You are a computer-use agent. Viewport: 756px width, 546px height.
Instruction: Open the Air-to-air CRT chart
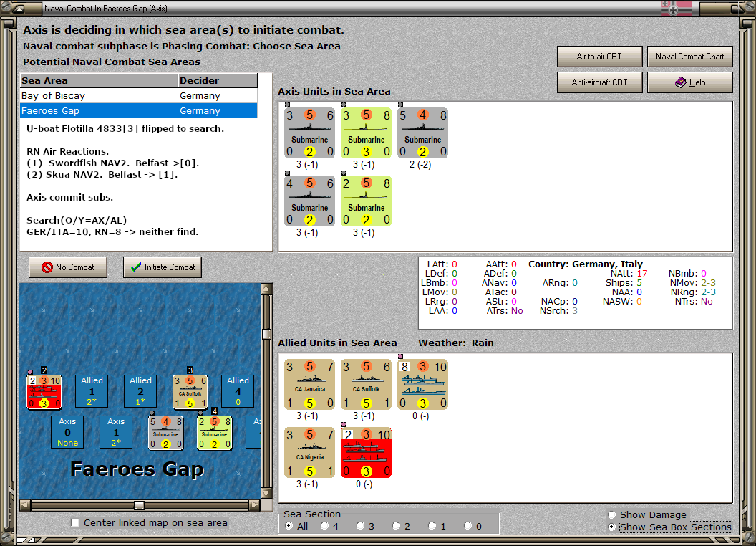[599, 57]
